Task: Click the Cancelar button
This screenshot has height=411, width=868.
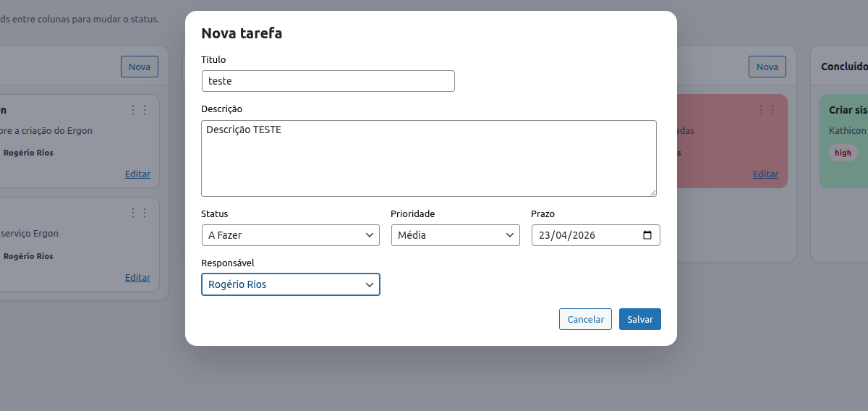Action: pos(585,319)
